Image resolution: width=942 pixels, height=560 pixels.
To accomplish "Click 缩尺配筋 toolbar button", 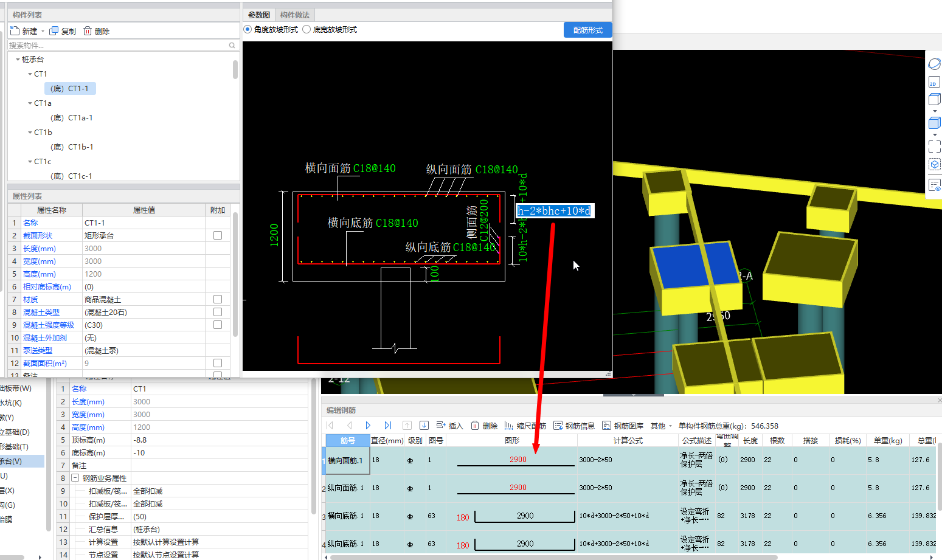I will tap(525, 426).
